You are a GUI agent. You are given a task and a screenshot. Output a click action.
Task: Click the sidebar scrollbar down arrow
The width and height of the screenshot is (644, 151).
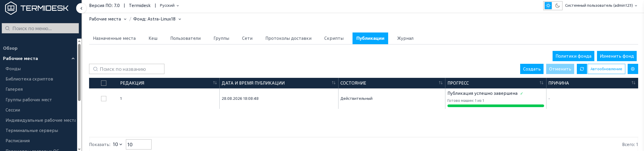[x=79, y=149]
